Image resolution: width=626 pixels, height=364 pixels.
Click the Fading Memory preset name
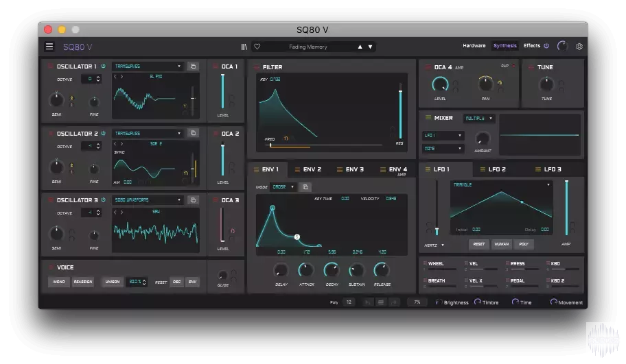coord(308,47)
